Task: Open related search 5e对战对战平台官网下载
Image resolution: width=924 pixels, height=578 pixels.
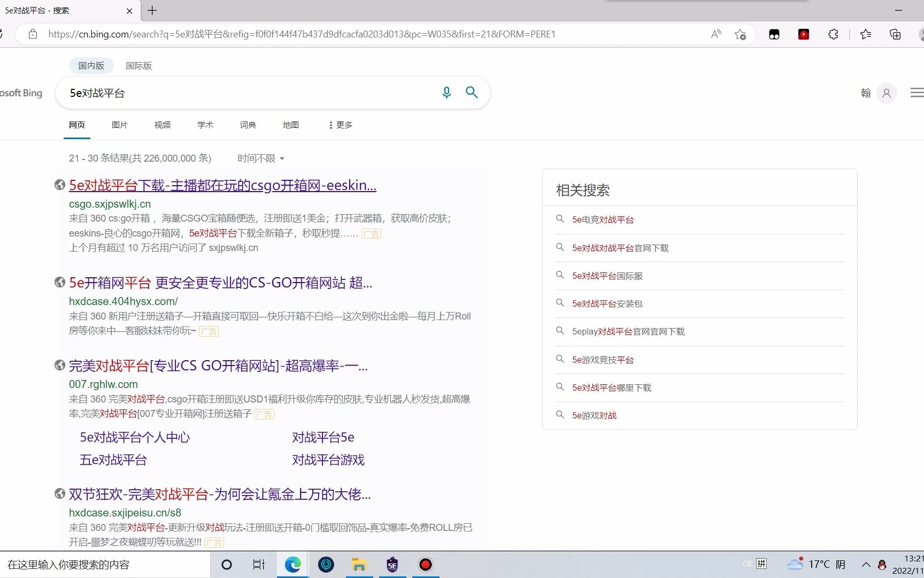Action: tap(620, 248)
